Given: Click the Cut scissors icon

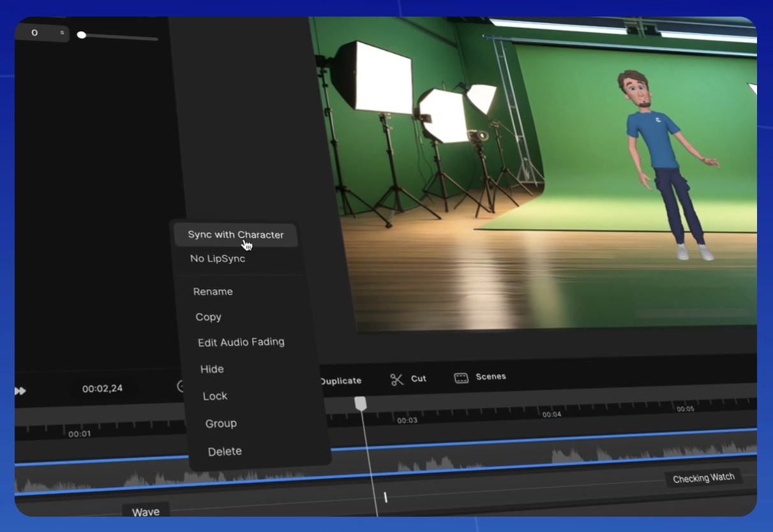Looking at the screenshot, I should [397, 380].
